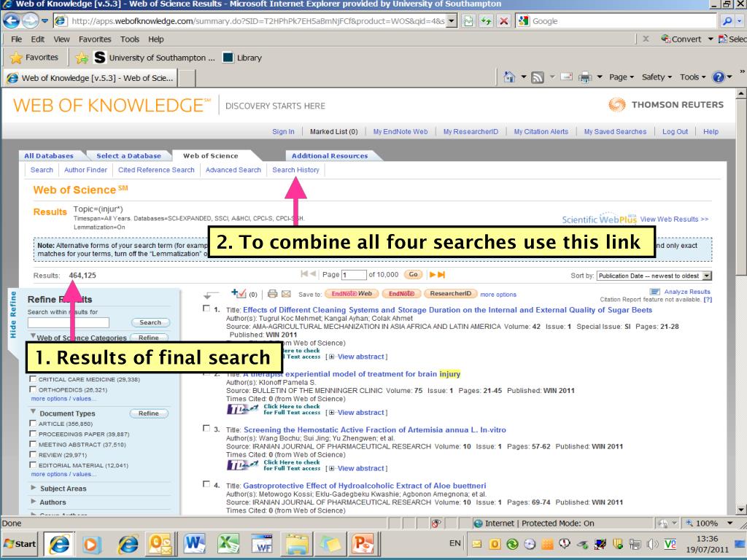Open the Safety menu dropdown
This screenshot has height=560, width=747.
click(x=657, y=77)
